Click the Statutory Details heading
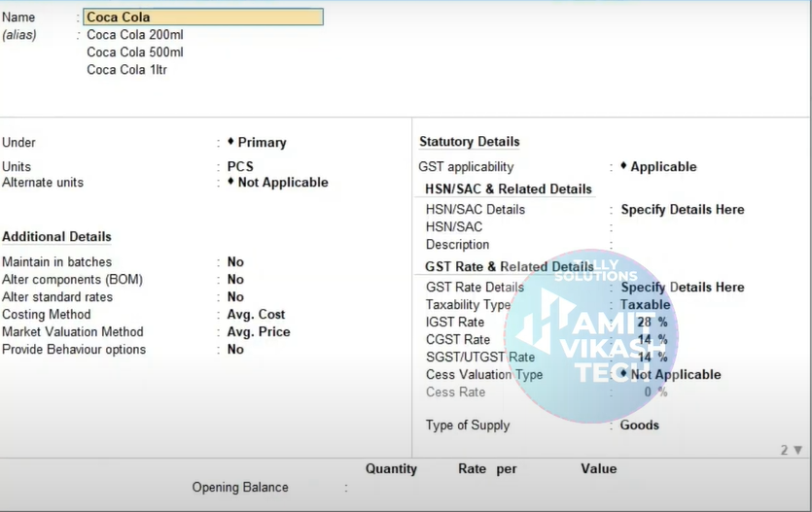Viewport: 812px width, 512px height. click(469, 142)
